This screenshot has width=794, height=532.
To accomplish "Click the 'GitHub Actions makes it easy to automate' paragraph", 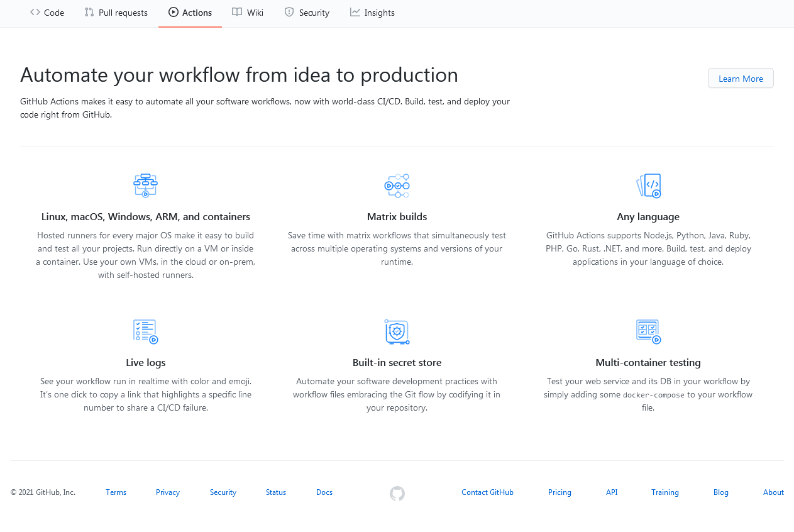I will (265, 108).
